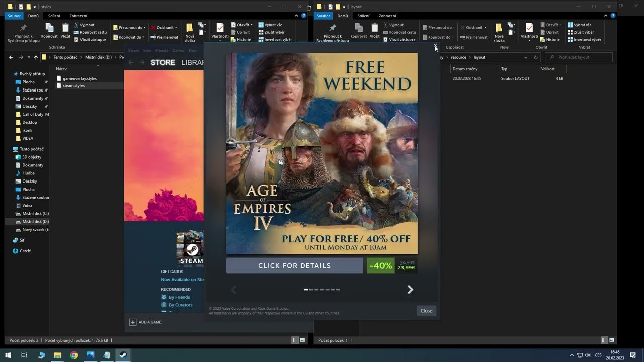Create Nová složka in layout window
Viewport: 644px width, 362px height.
click(499, 32)
